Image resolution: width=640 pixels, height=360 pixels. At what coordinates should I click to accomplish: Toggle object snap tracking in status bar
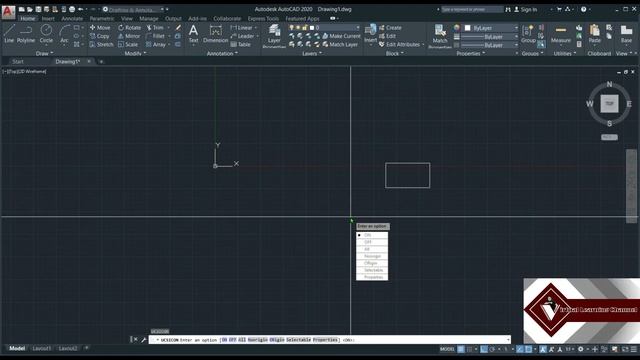tap(519, 349)
